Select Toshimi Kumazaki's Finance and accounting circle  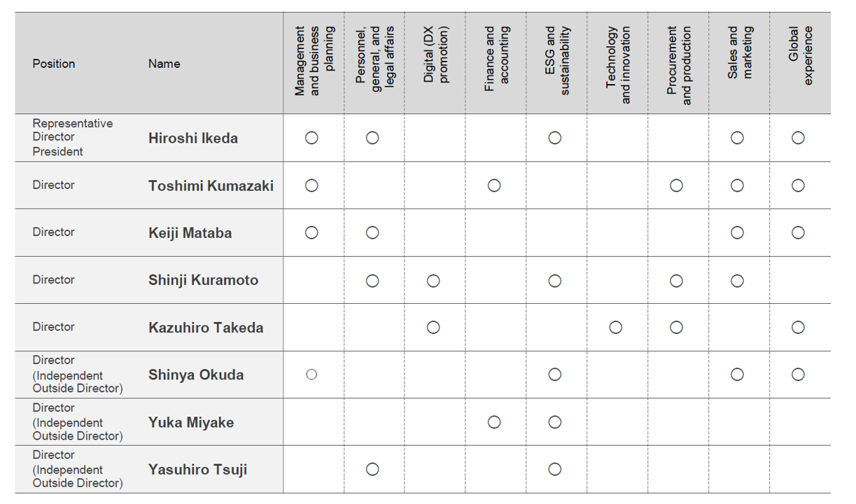[x=494, y=185]
